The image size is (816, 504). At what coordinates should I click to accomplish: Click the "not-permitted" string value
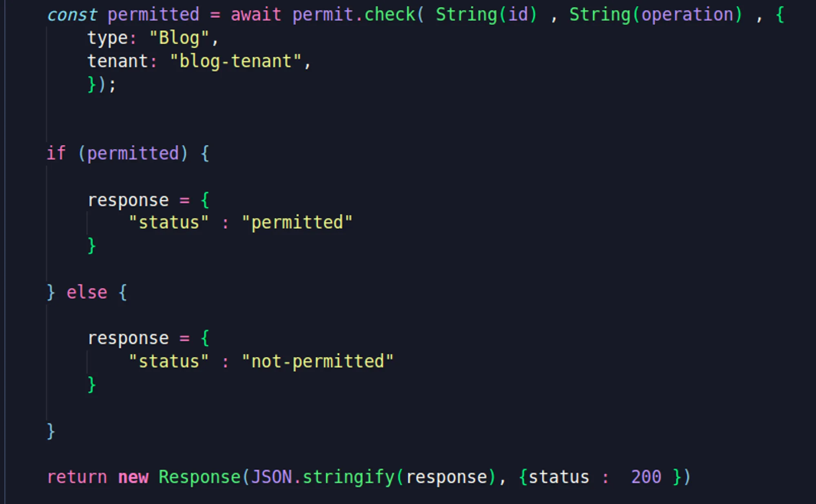[x=317, y=362]
